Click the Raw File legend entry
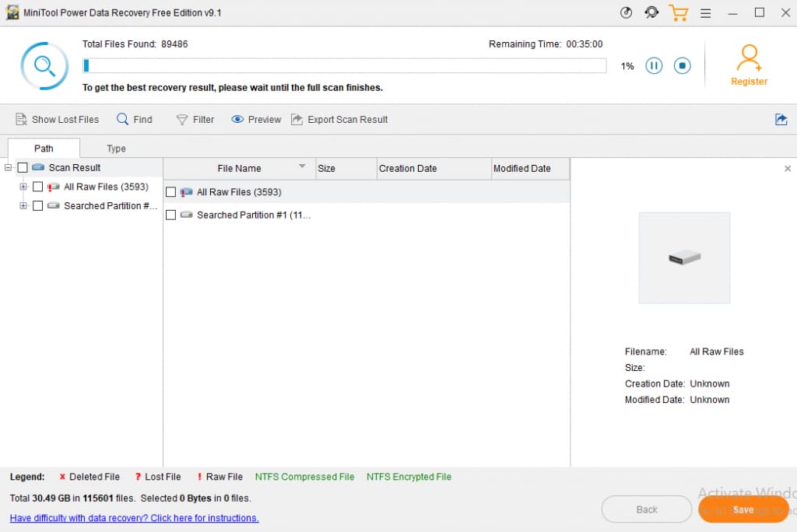The height and width of the screenshot is (532, 797). [x=219, y=477]
